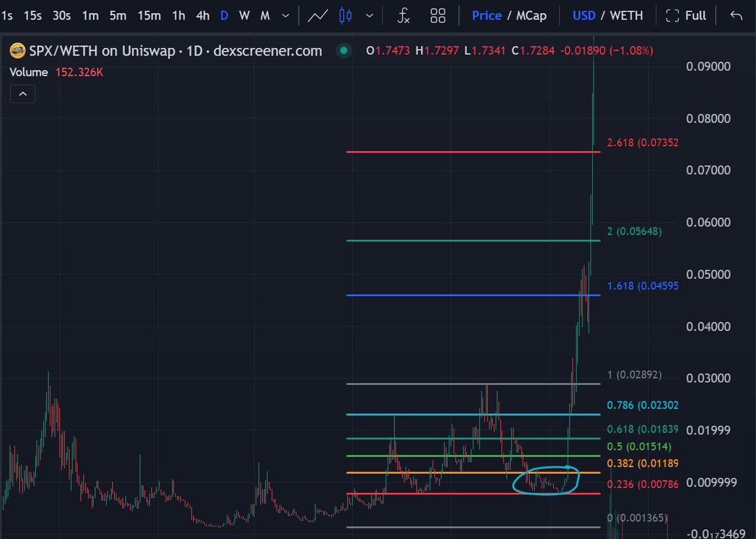Select the blue 1.618 Fibonacci line
This screenshot has width=756, height=539.
tap(472, 295)
